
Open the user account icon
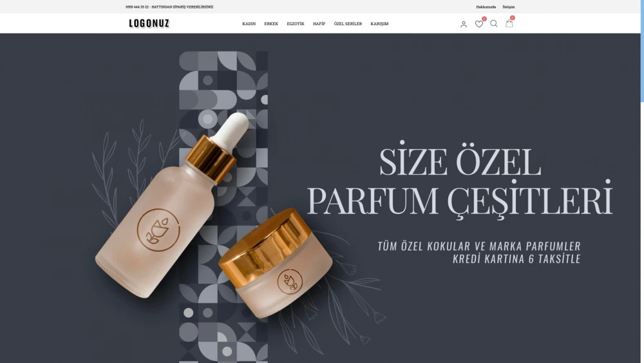(463, 25)
